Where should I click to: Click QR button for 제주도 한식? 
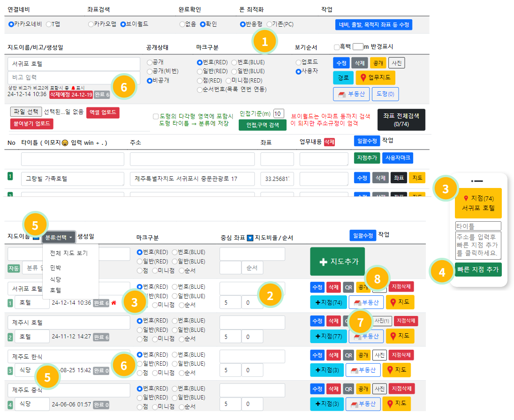point(348,355)
